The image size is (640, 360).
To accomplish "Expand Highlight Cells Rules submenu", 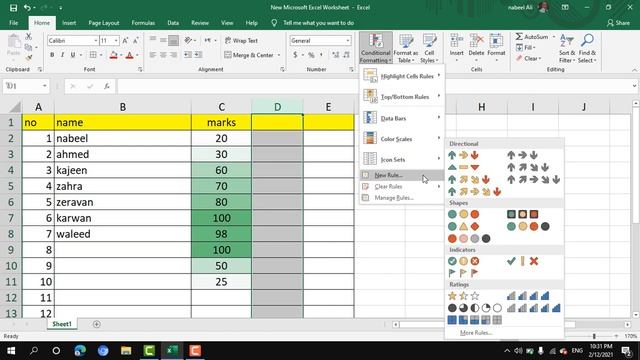I will coord(402,76).
